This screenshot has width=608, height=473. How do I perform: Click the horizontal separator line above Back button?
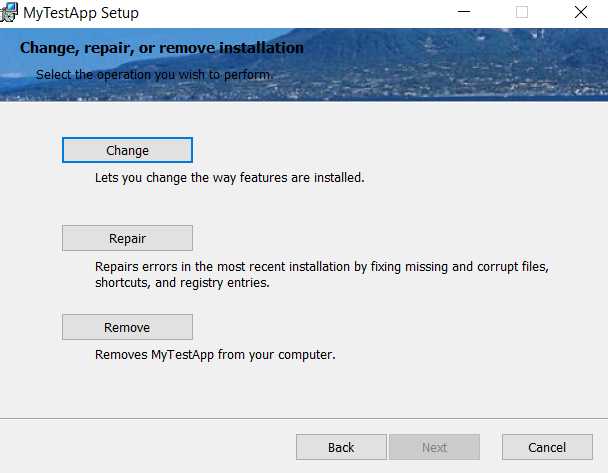click(304, 418)
